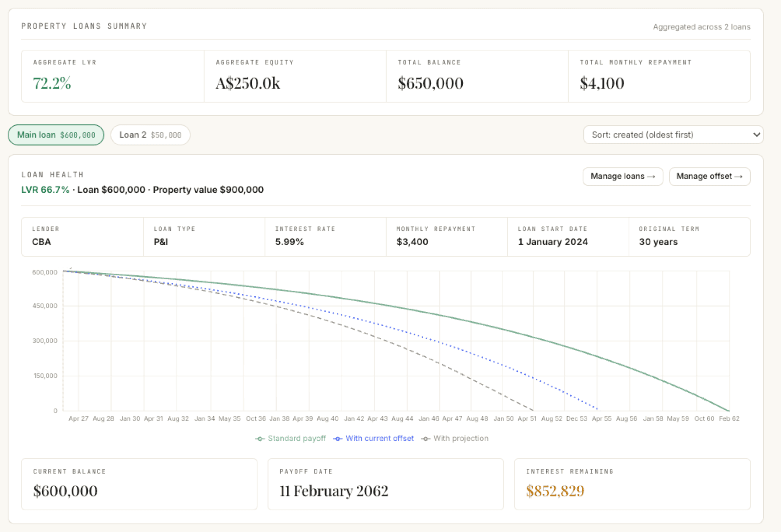
Task: Toggle With projection legend series
Action: tap(454, 438)
